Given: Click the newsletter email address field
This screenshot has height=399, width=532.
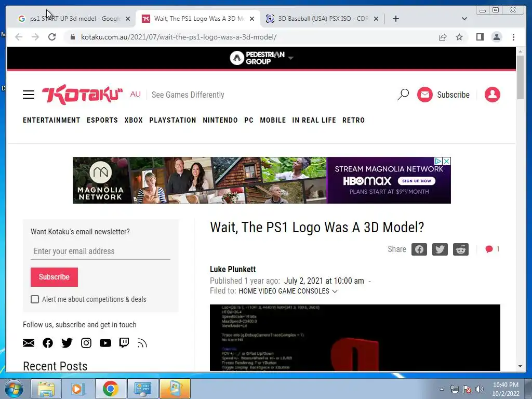Looking at the screenshot, I should (x=100, y=251).
